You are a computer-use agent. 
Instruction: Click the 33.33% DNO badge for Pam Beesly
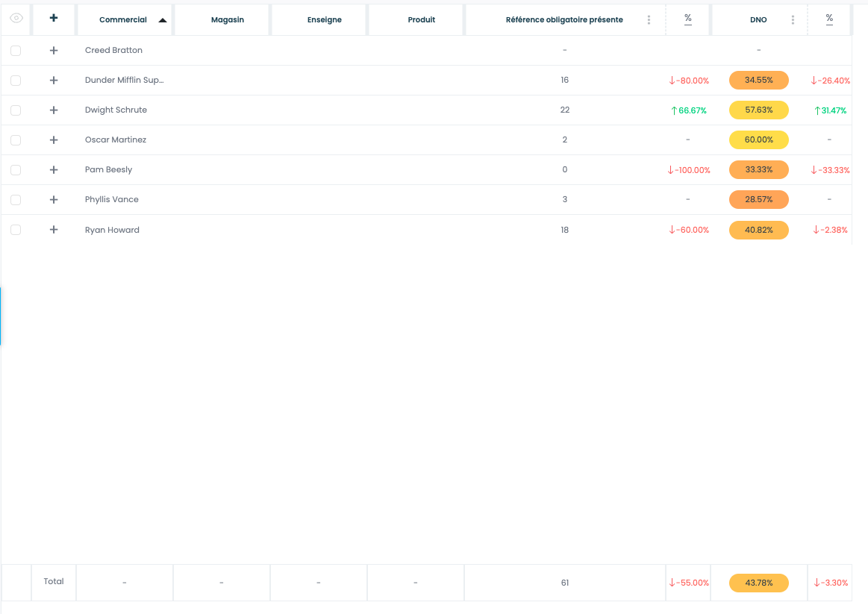point(759,170)
